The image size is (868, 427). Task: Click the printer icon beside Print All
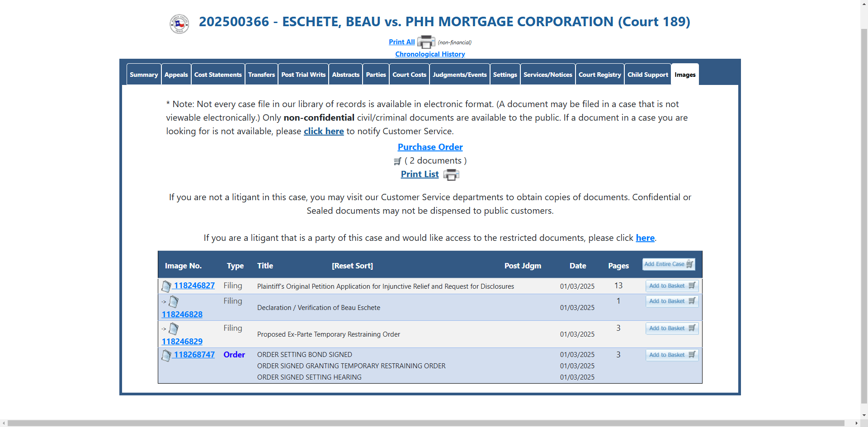point(426,42)
